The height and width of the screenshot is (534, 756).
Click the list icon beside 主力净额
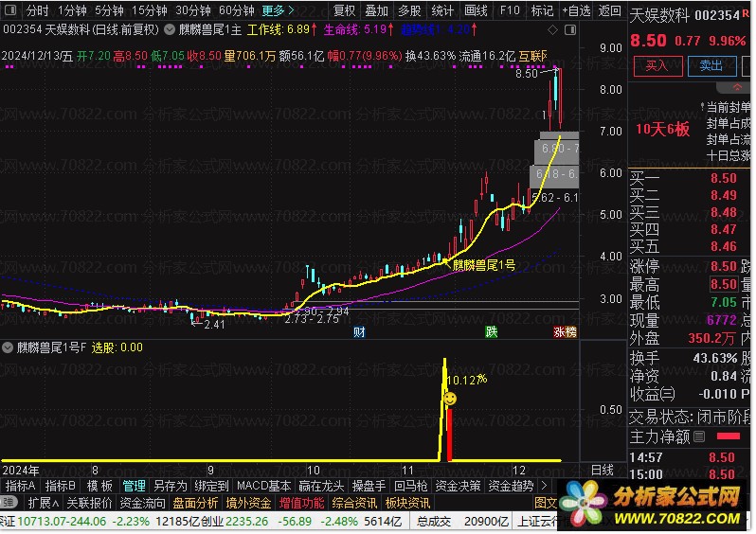(x=699, y=436)
